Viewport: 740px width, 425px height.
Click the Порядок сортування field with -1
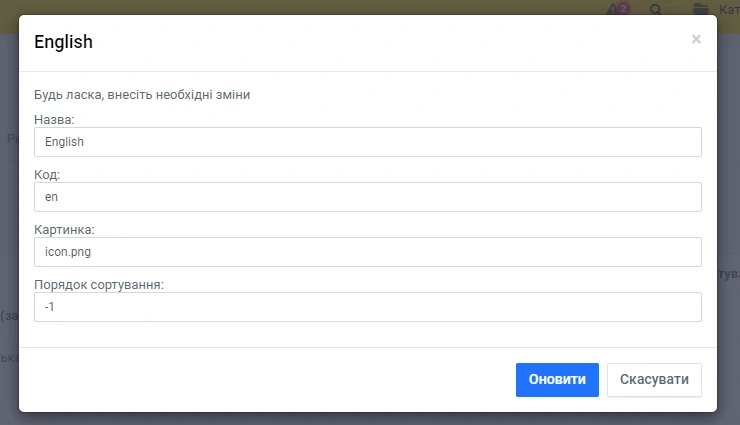coord(367,307)
